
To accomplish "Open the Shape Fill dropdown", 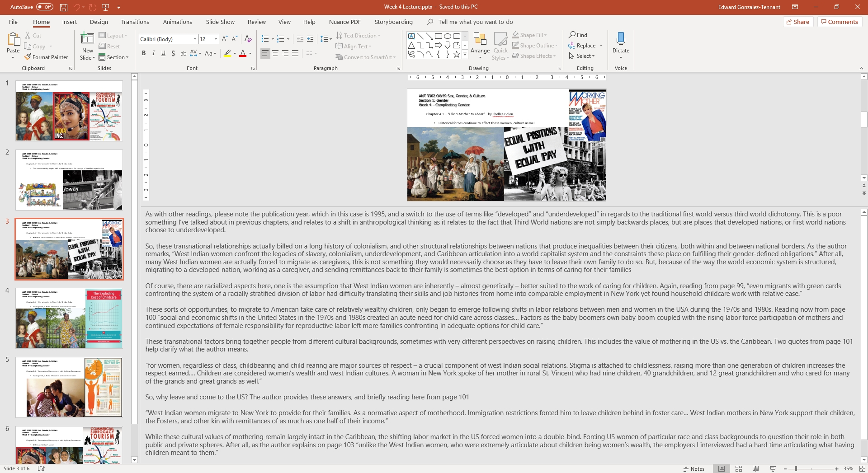I will pyautogui.click(x=529, y=35).
